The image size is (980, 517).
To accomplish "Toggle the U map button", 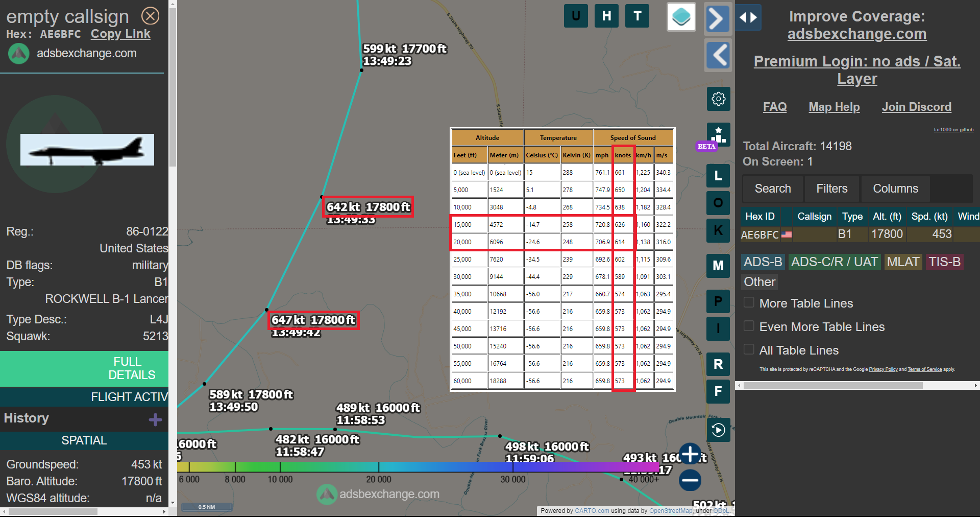I will tap(576, 16).
